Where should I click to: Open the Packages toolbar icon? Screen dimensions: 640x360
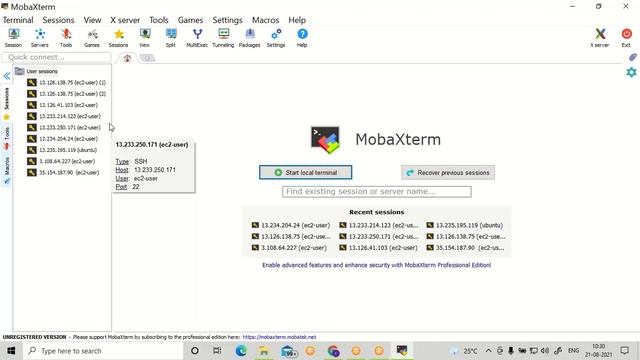coord(249,38)
